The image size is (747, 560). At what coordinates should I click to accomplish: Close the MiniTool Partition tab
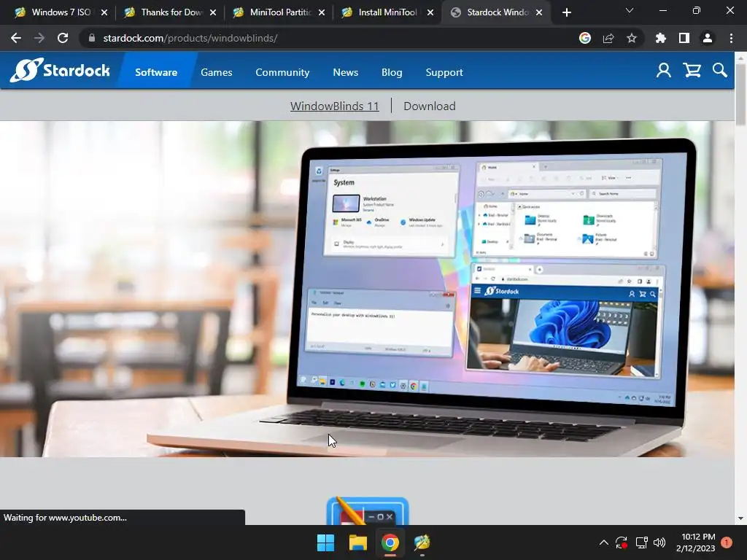click(322, 12)
